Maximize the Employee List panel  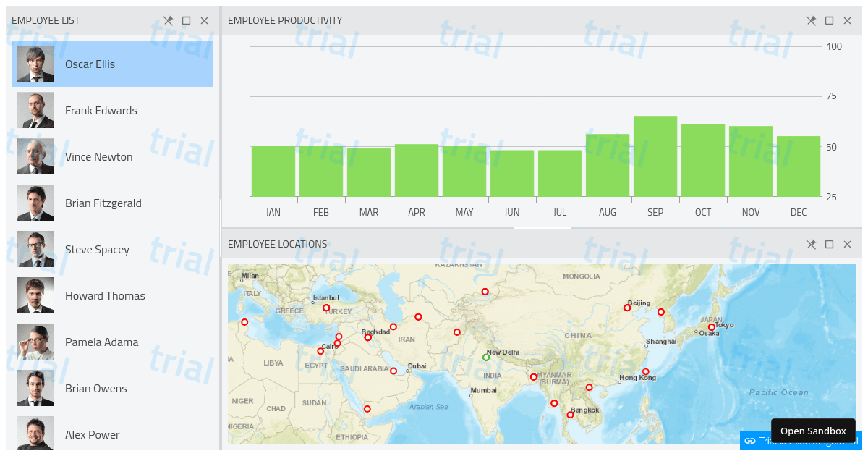(x=186, y=20)
